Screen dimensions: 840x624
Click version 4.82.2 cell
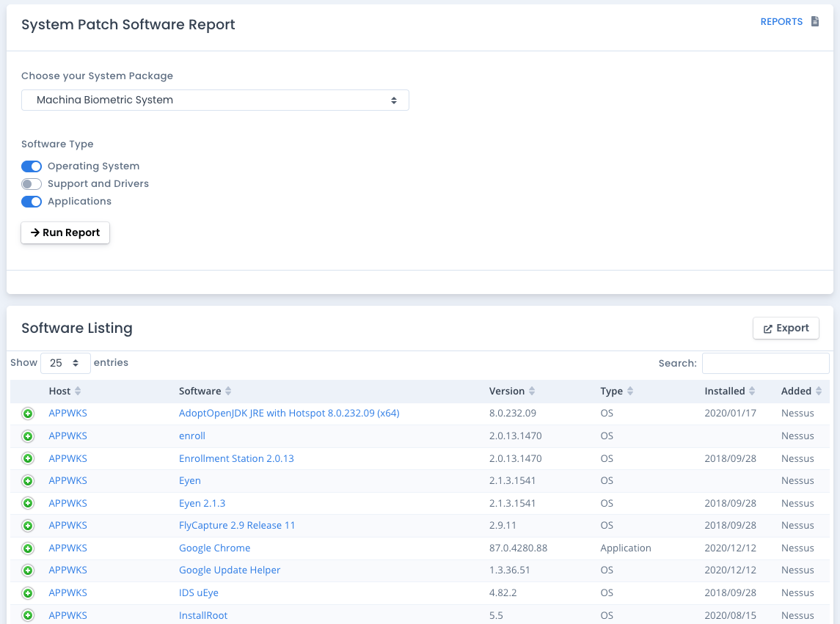click(503, 593)
